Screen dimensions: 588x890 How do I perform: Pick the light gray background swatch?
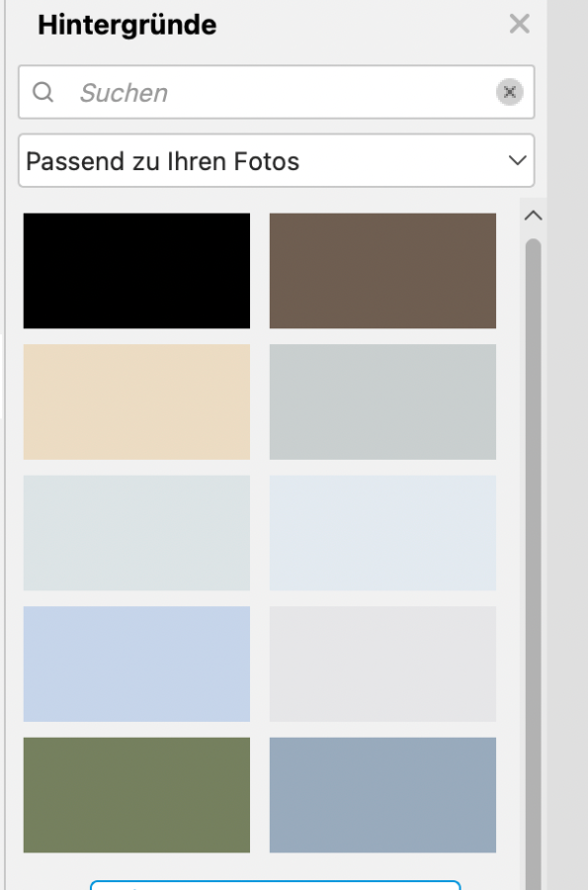tap(382, 665)
